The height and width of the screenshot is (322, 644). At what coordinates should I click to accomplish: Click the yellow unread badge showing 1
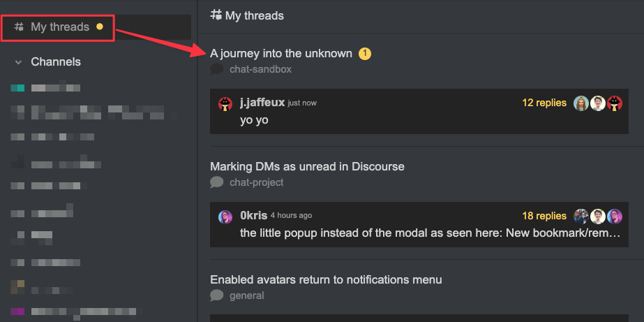click(x=365, y=54)
